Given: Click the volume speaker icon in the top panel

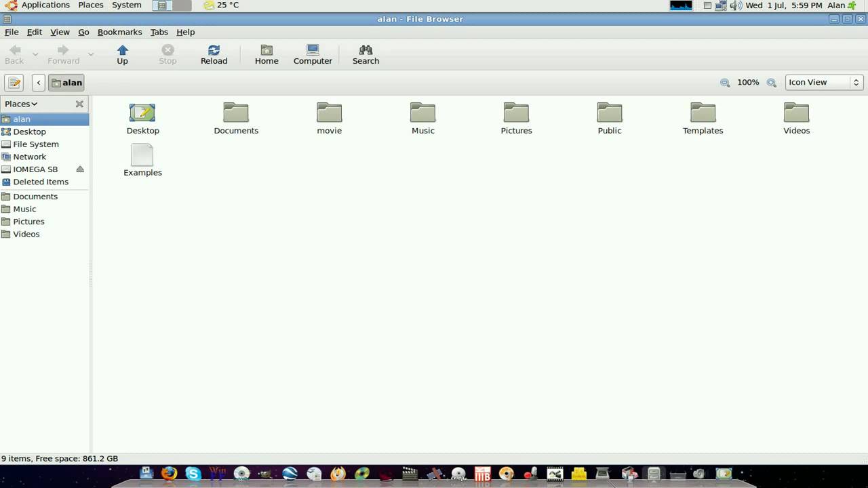Looking at the screenshot, I should (x=736, y=5).
